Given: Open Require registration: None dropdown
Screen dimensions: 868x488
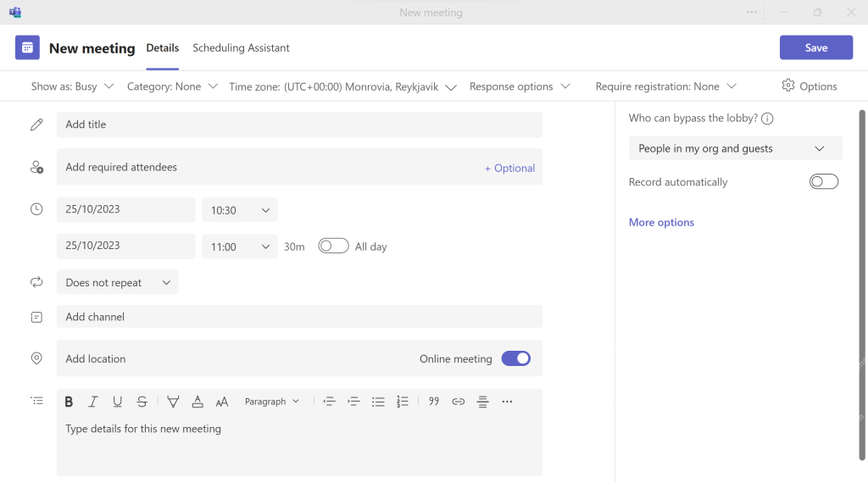Looking at the screenshot, I should 666,86.
